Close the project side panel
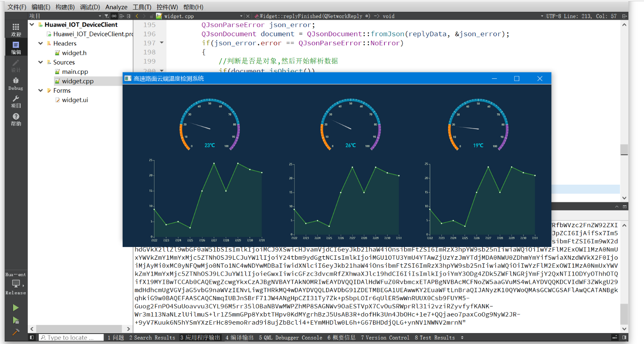644x344 pixels. click(x=129, y=16)
